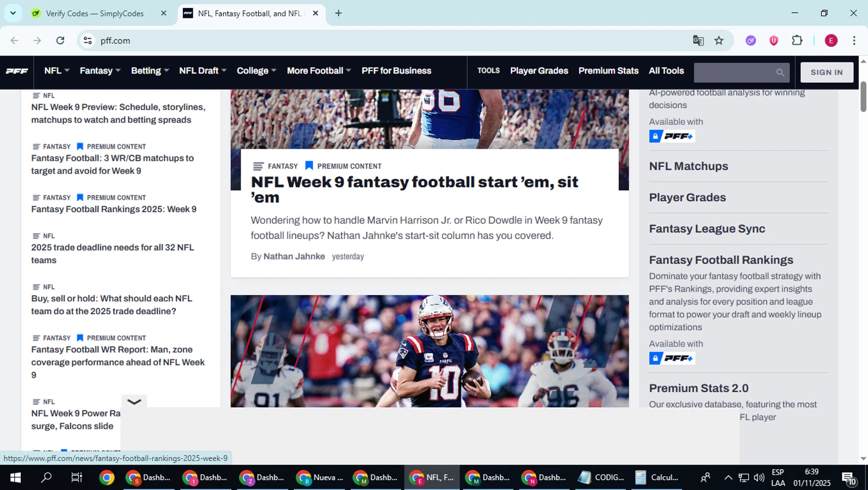Viewport: 868px width, 490px height.
Task: Open Chrome three-dot menu
Action: tap(854, 40)
